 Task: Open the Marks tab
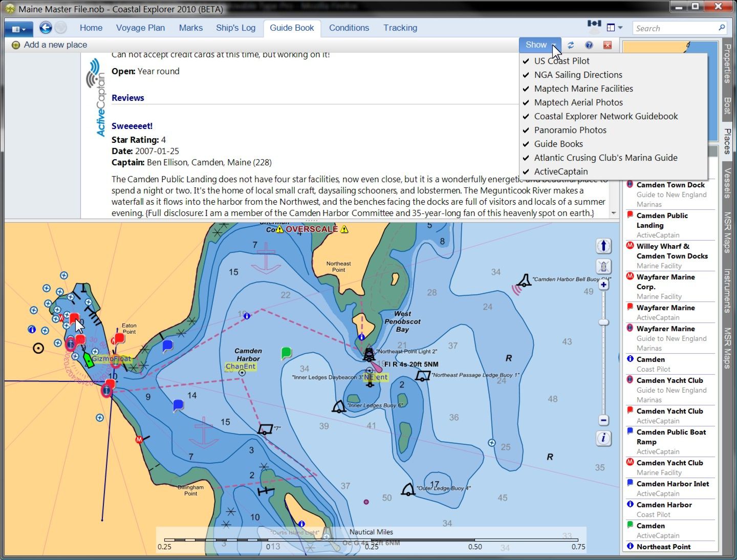(x=191, y=28)
